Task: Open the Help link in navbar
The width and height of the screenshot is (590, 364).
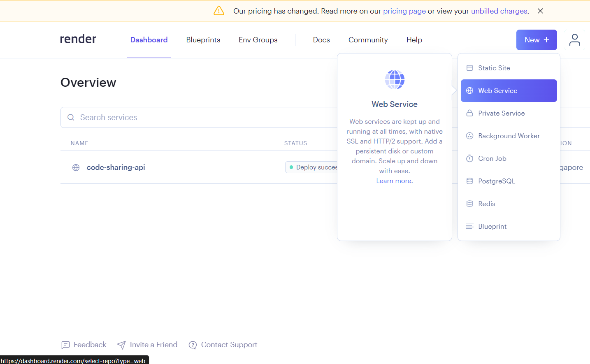Action: point(414,40)
